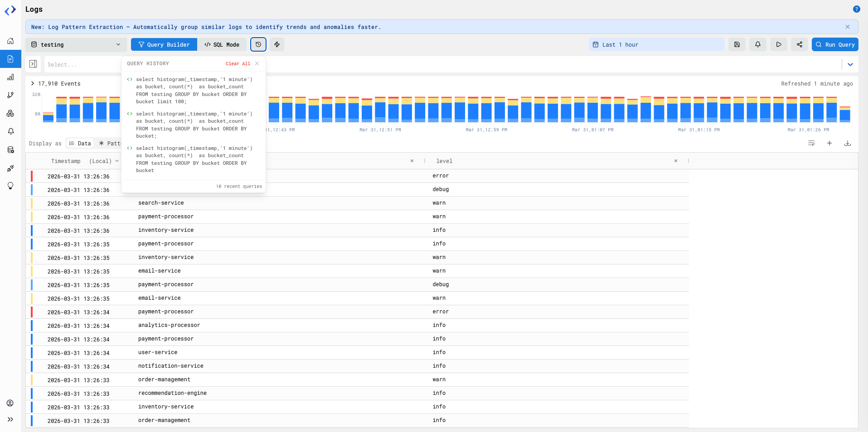Open the Logs document panel in the sidebar

[x=10, y=59]
